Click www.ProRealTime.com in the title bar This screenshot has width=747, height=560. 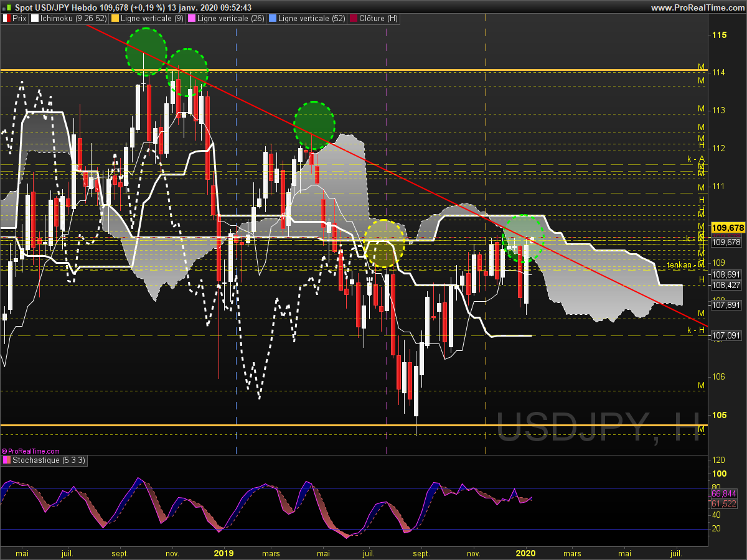pos(697,7)
